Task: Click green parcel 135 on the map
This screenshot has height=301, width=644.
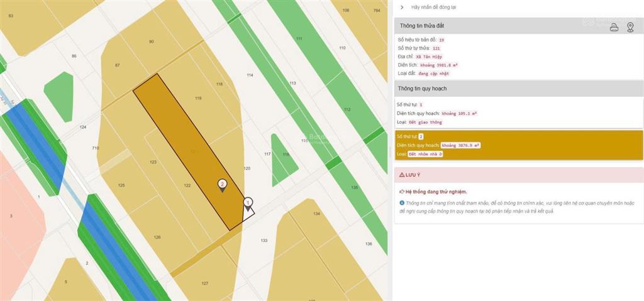Action: [x=355, y=188]
